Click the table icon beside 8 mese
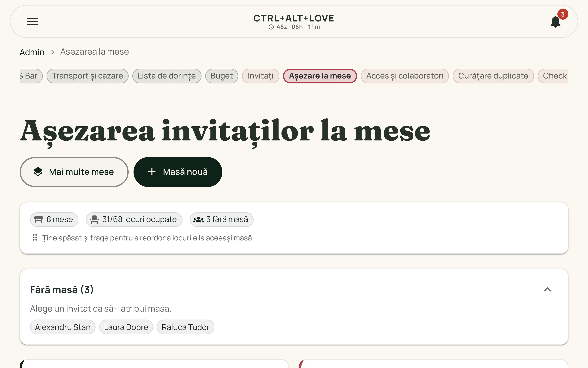Screen dimensions: 588x368 [x=38, y=220]
